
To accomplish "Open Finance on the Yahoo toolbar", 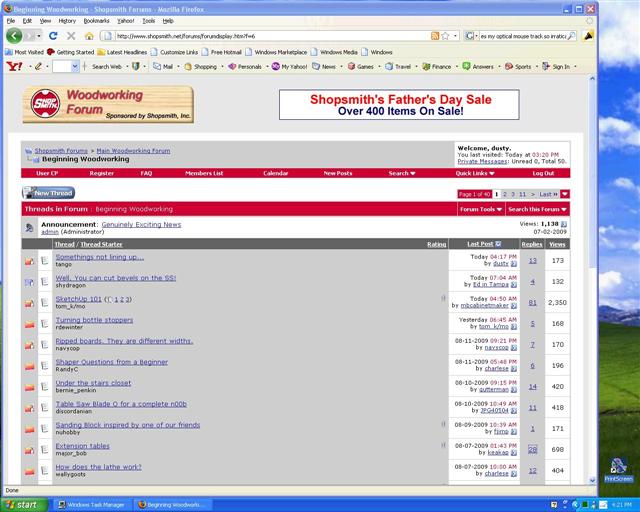I will pos(437,66).
